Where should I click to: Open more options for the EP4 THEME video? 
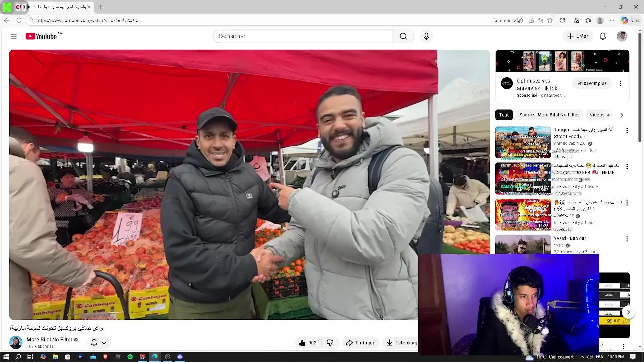point(627,166)
